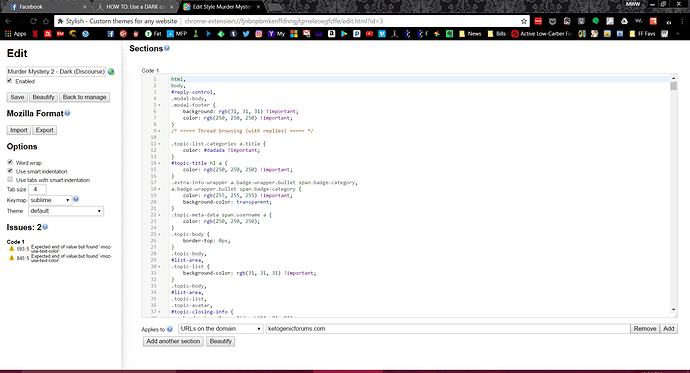Toggle the Enabled checkbox
The image size is (690, 373).
(10, 81)
